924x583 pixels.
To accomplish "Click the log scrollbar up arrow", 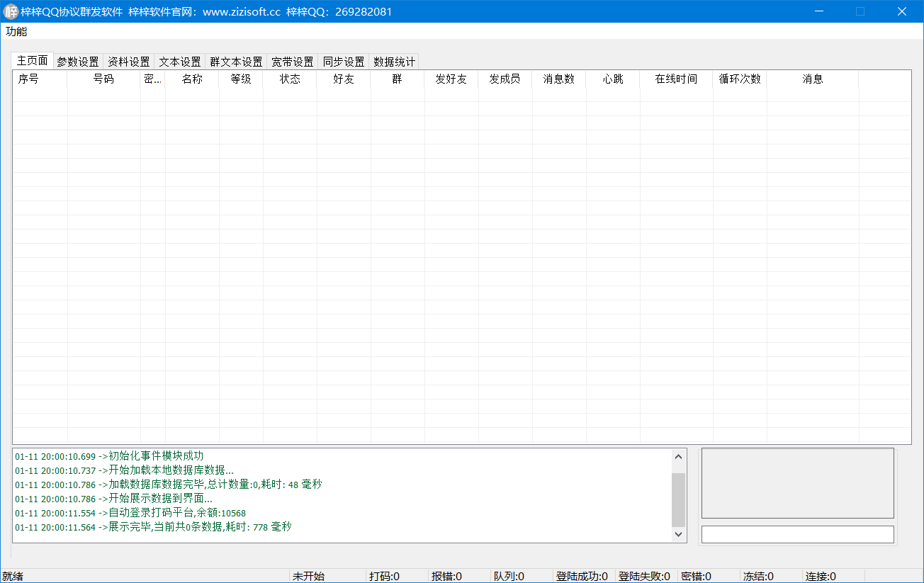I will point(679,457).
